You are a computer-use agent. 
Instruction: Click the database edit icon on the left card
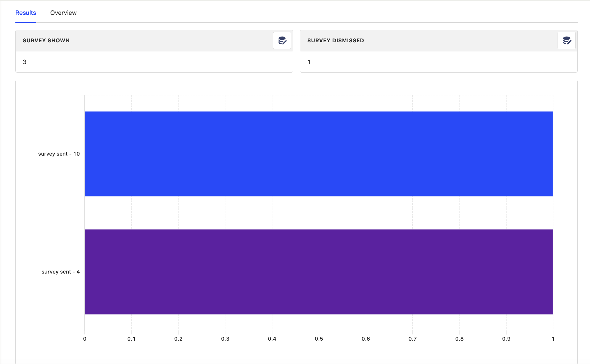tap(282, 40)
